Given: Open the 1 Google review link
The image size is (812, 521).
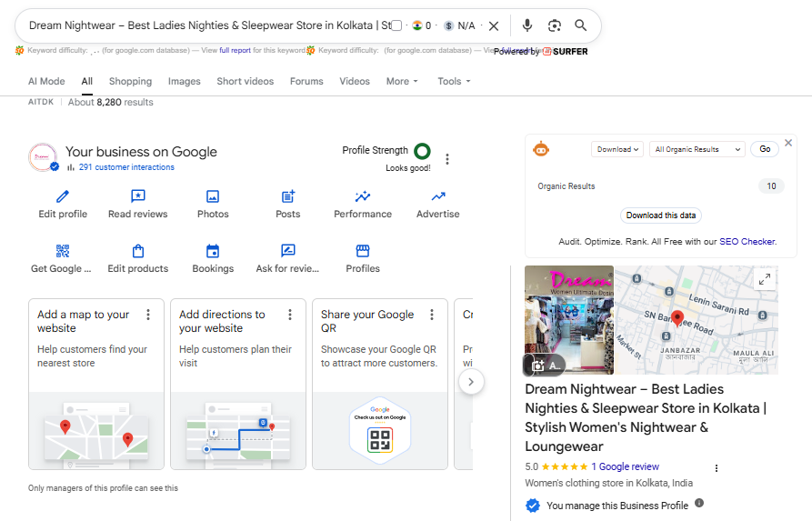Looking at the screenshot, I should [x=625, y=466].
